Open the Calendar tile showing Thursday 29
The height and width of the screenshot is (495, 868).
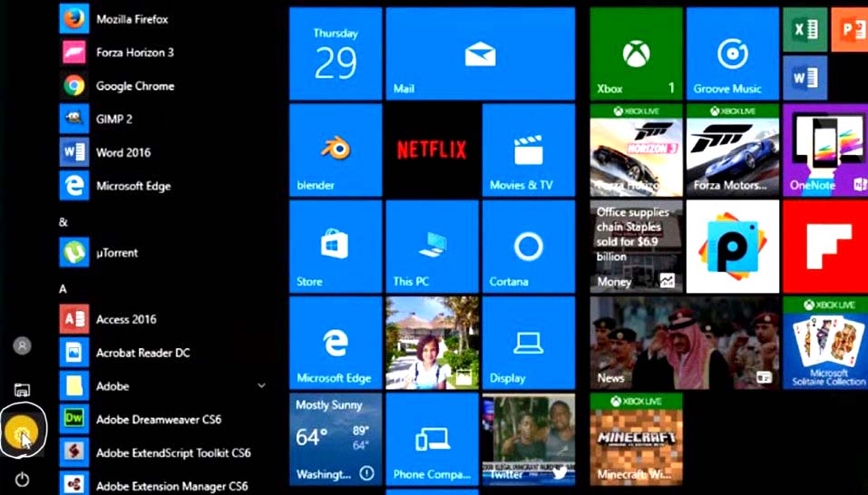(336, 53)
